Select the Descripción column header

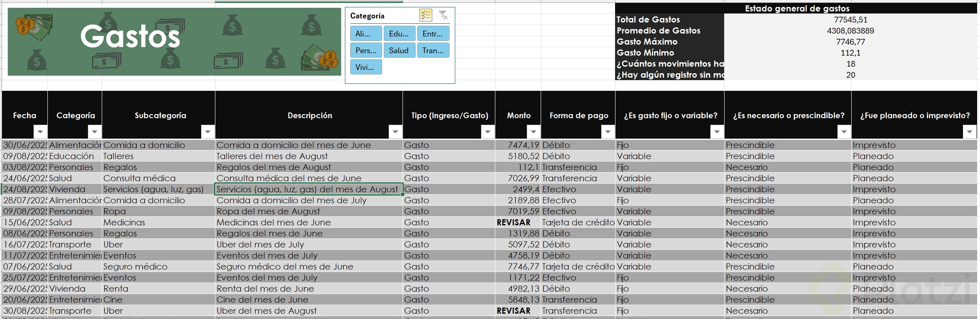point(309,115)
